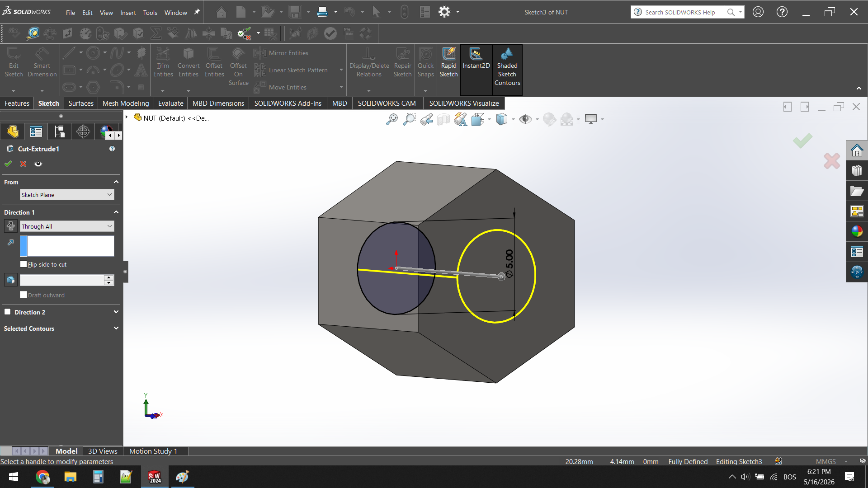Open the Windows Start menu

[14, 477]
